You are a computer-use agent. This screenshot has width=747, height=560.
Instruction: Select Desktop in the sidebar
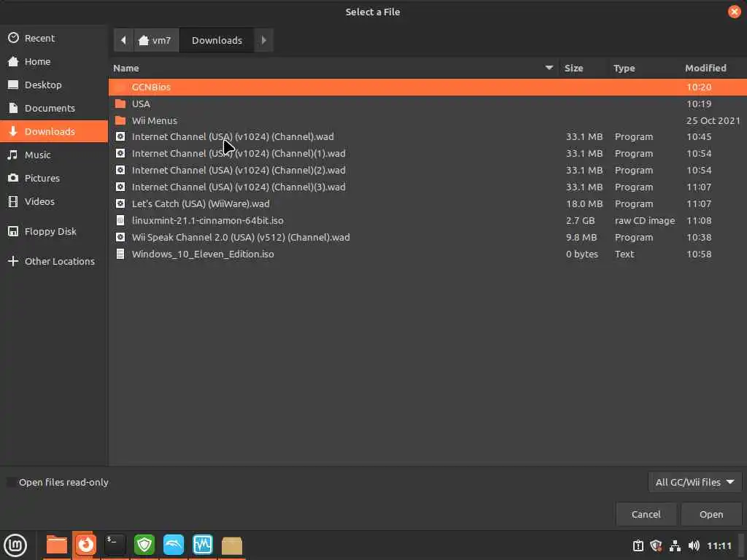(54, 85)
